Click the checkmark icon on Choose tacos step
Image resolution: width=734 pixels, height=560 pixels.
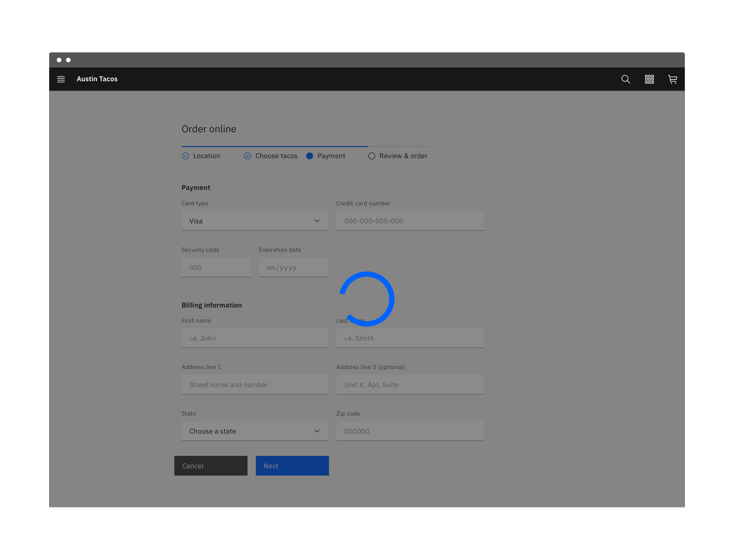coord(247,156)
